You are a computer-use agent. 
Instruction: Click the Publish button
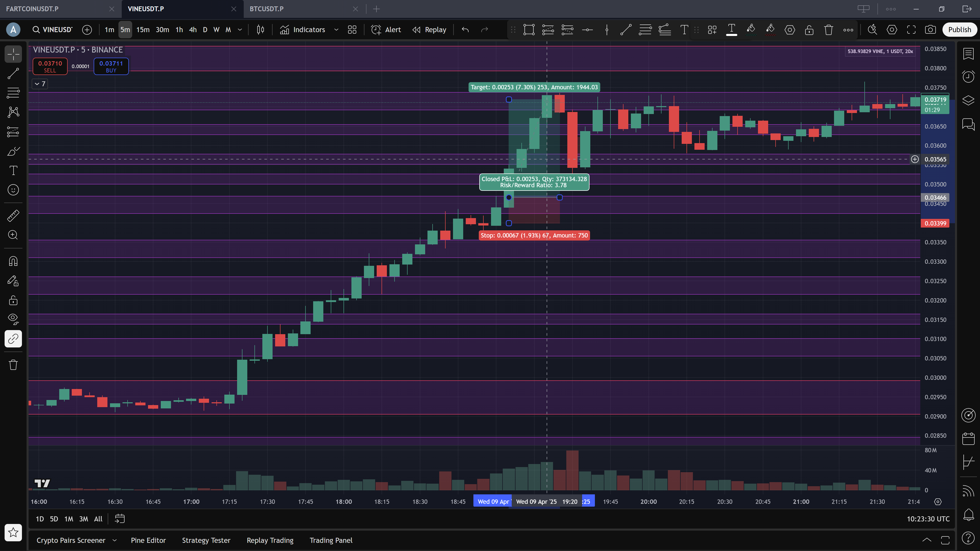pos(959,30)
